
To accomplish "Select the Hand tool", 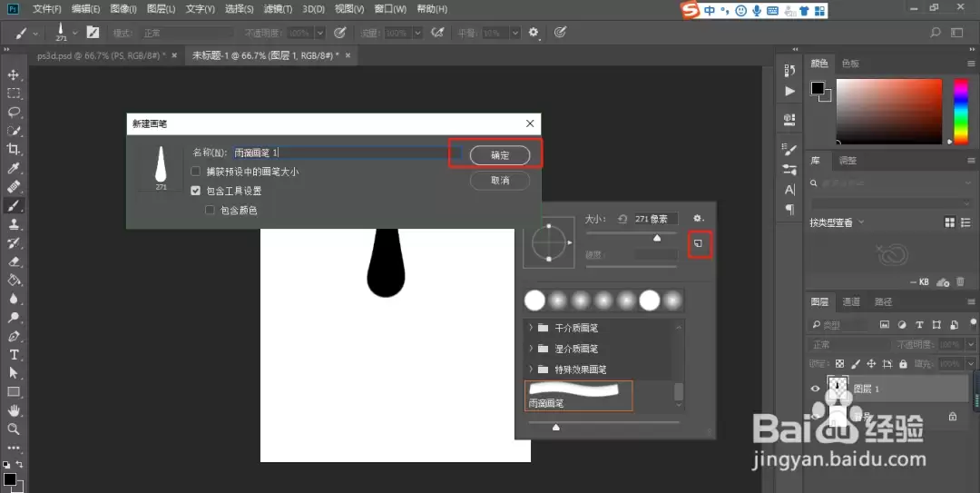I will point(13,410).
